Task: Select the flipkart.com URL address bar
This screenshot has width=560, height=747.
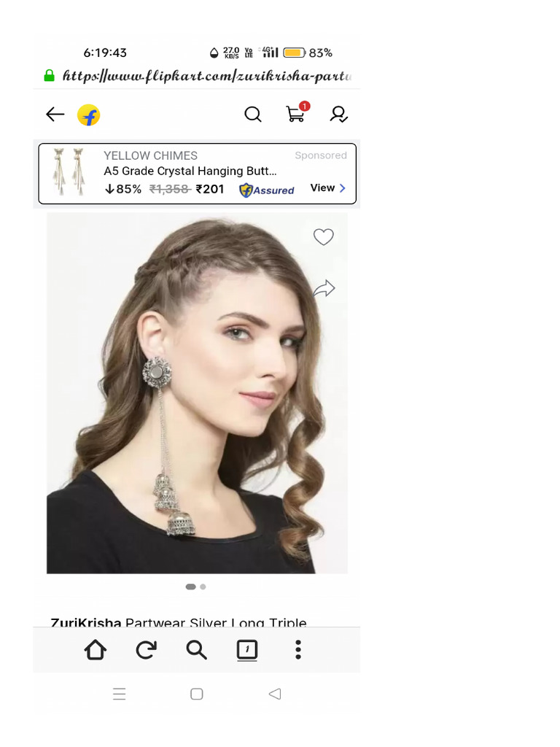Action: pyautogui.click(x=207, y=76)
